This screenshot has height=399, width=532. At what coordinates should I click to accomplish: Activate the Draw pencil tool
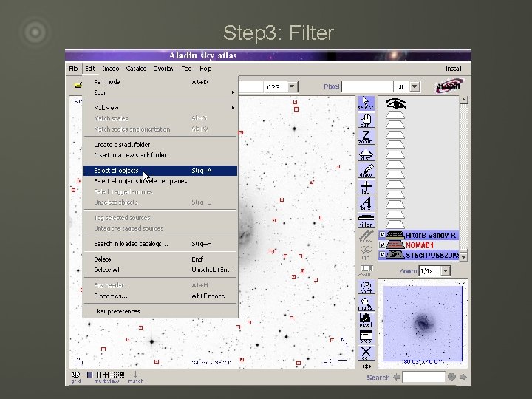tap(366, 170)
